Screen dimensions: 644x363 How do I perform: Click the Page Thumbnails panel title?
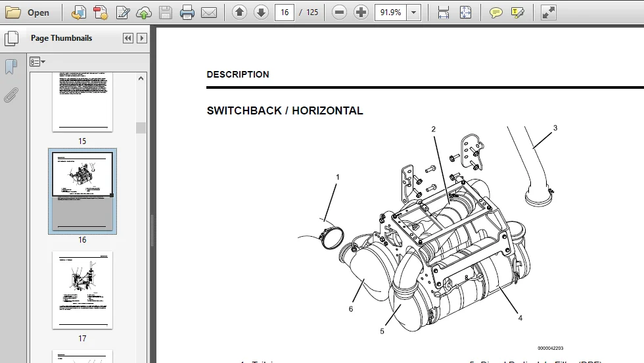(62, 38)
